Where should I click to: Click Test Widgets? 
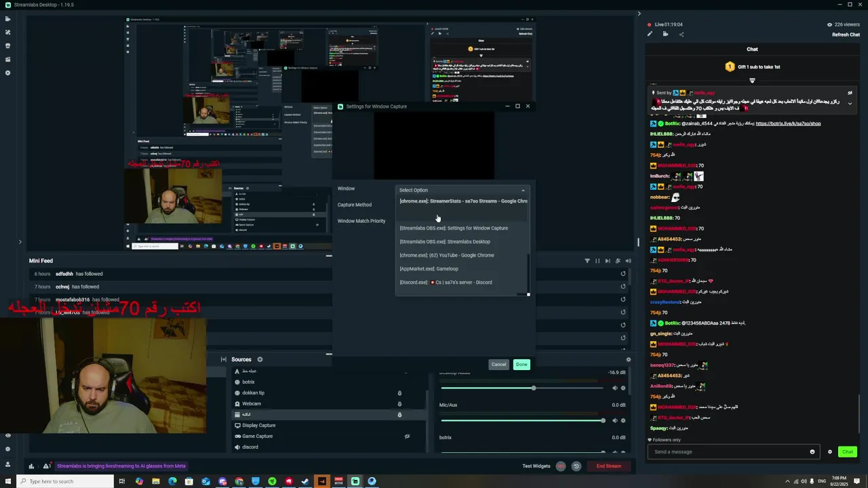536,466
